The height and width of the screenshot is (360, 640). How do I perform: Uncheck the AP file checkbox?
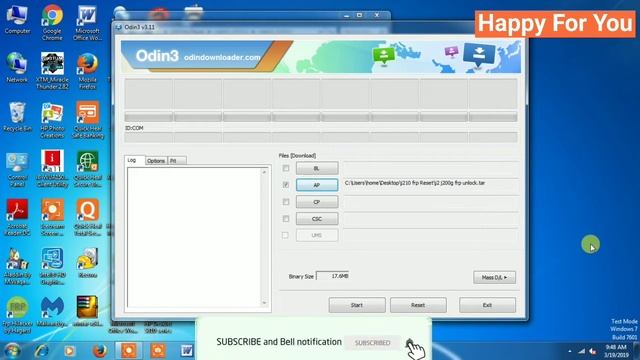coord(286,185)
